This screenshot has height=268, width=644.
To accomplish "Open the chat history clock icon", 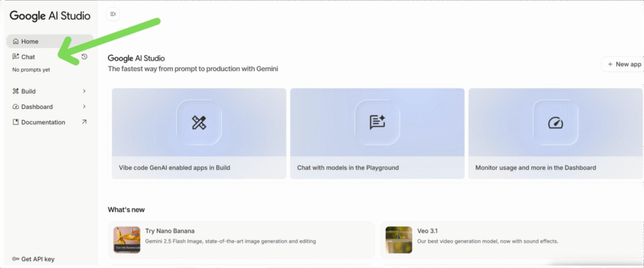I will [84, 57].
